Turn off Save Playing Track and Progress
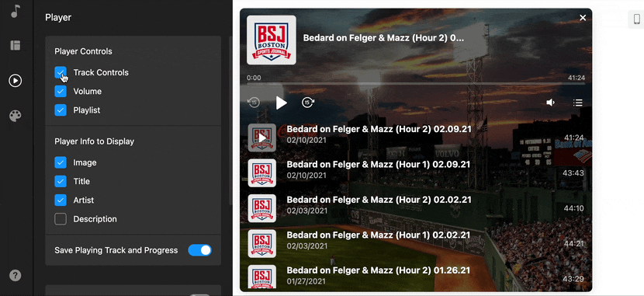Screen dimensions: 644x296 tap(199, 250)
